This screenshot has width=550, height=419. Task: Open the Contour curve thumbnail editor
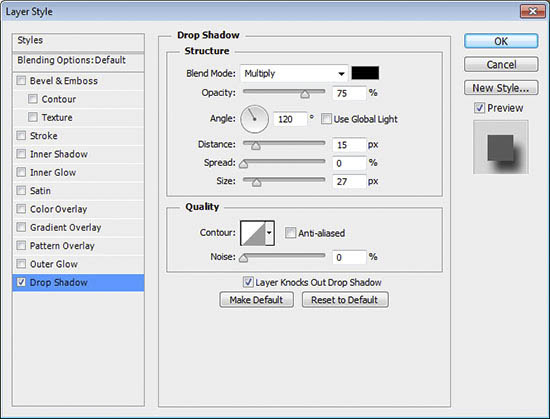pos(253,233)
